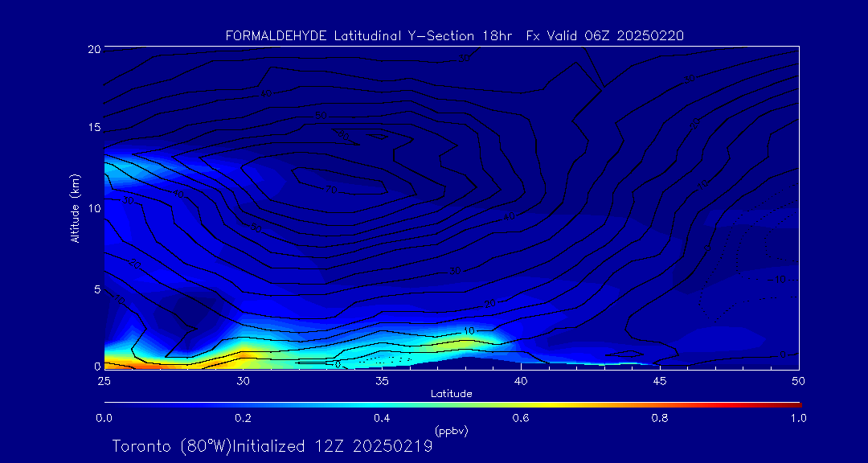
Task: Select the latitude axis tick label 45
Action: tap(660, 381)
